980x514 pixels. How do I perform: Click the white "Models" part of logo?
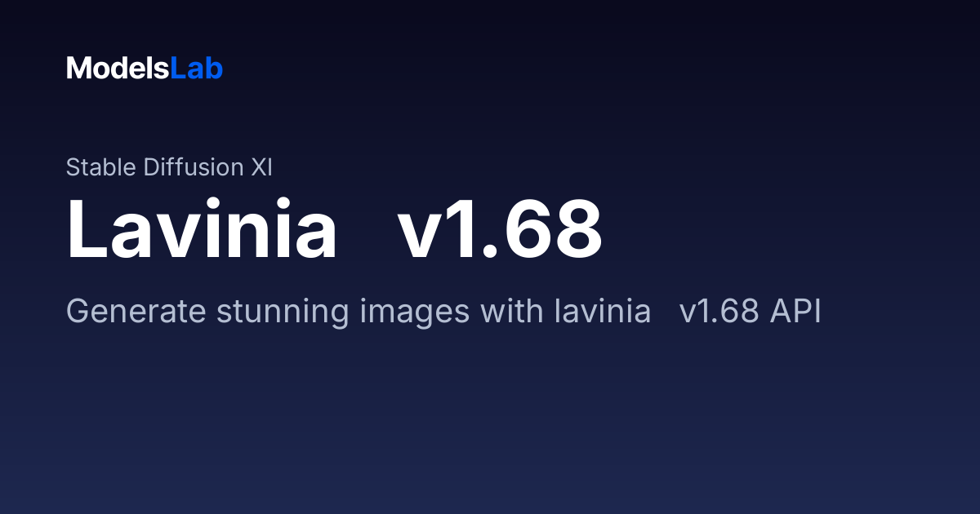[x=118, y=69]
